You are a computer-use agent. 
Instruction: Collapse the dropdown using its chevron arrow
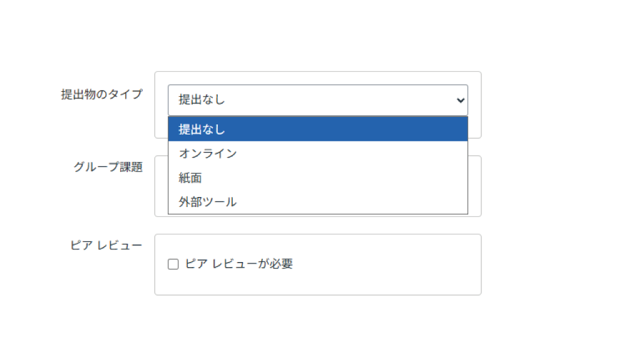461,100
